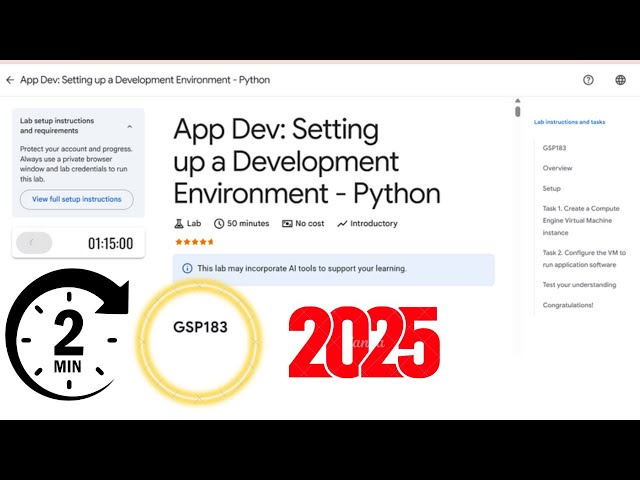The height and width of the screenshot is (480, 640).
Task: Click the large page title heading
Action: click(x=307, y=161)
